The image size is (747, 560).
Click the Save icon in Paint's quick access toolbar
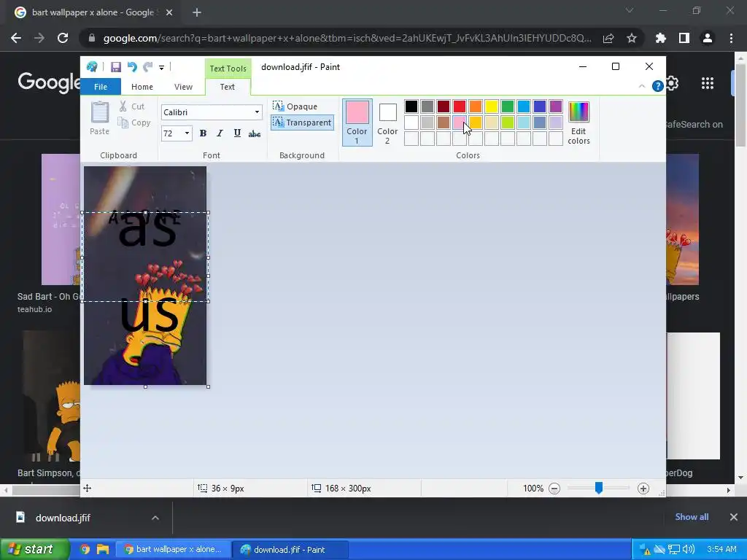(116, 67)
